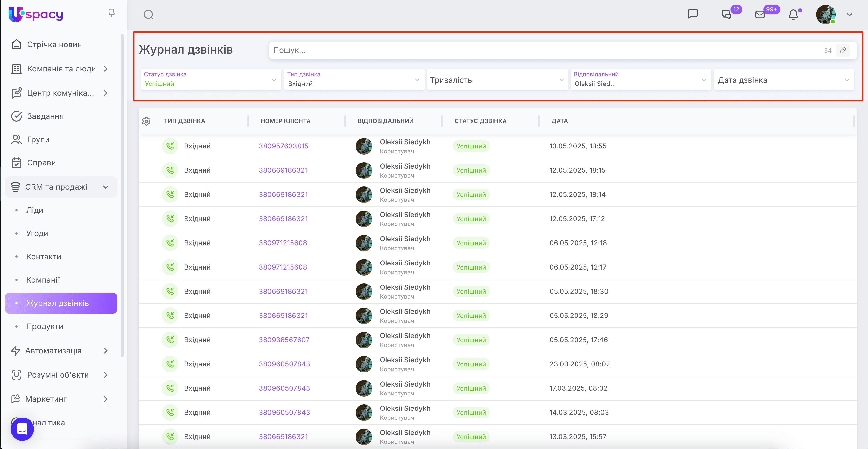The image size is (868, 449).
Task: Open client number 380938567607 link
Action: coord(284,340)
